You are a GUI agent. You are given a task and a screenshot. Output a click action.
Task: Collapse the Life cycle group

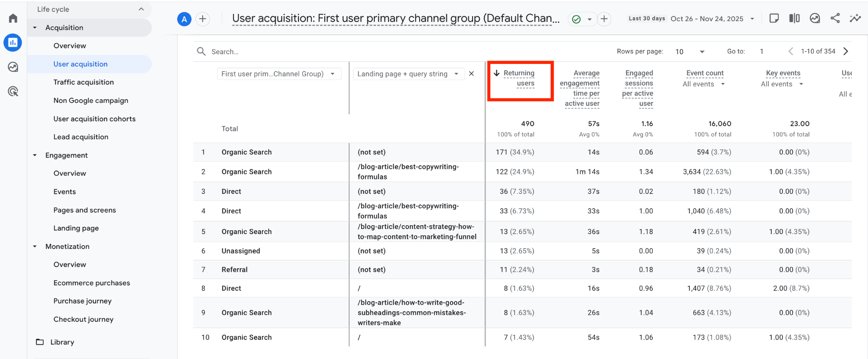click(x=141, y=9)
